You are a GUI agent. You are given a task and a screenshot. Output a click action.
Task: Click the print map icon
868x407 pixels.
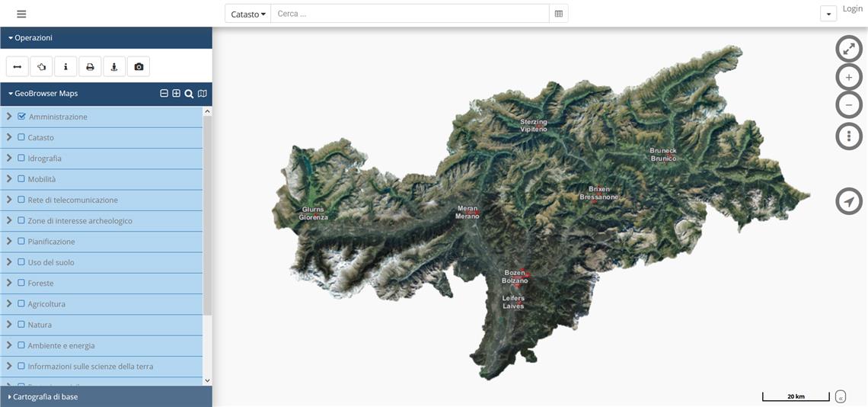tap(90, 67)
